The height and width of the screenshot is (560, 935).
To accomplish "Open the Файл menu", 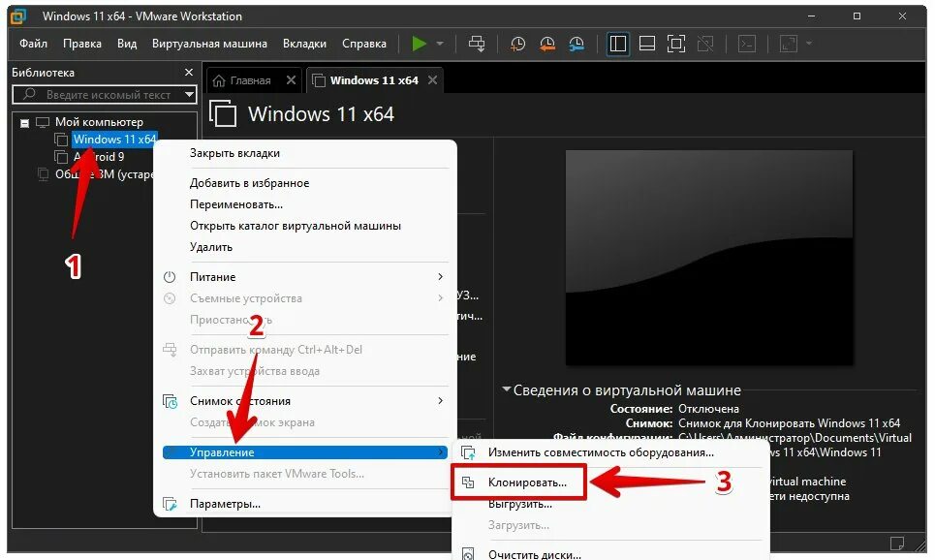I will coord(33,44).
